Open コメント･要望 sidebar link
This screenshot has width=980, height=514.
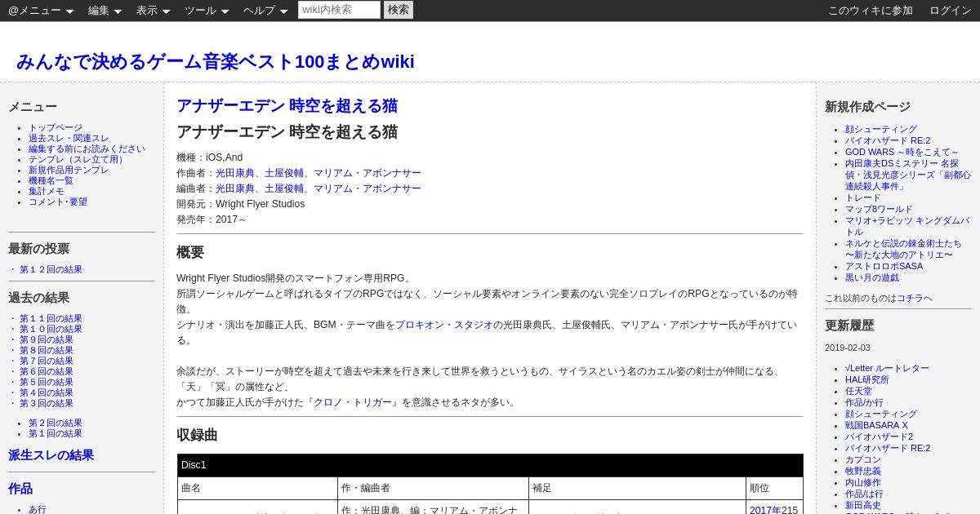(x=58, y=202)
